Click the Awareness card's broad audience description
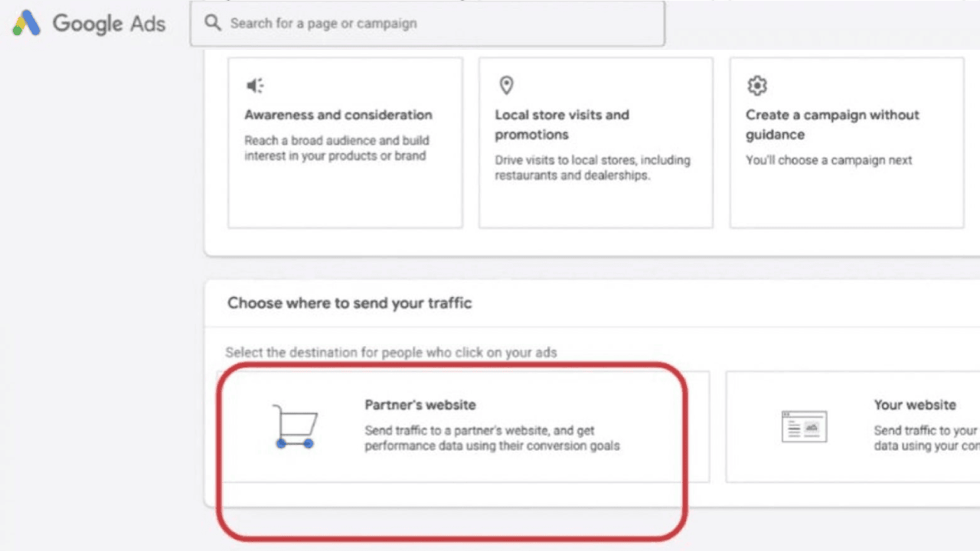This screenshot has height=551, width=980. (337, 148)
